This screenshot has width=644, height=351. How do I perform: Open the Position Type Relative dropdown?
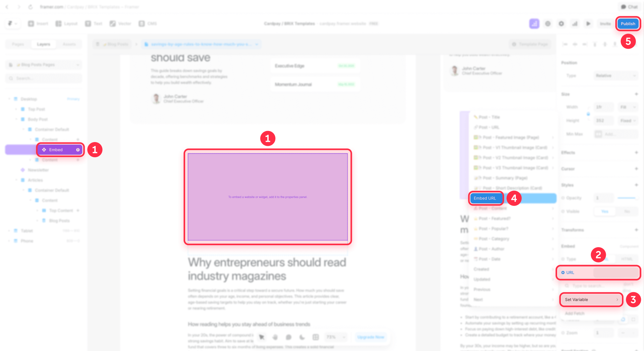(615, 76)
